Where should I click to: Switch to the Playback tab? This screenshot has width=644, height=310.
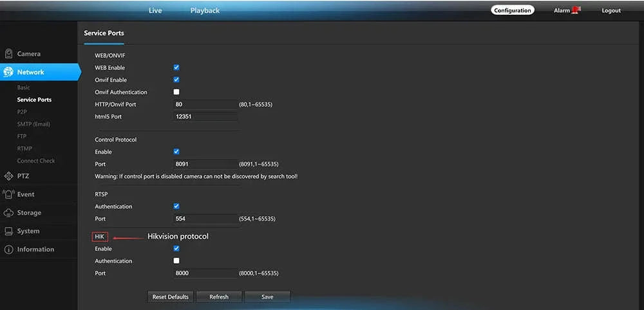pyautogui.click(x=205, y=11)
